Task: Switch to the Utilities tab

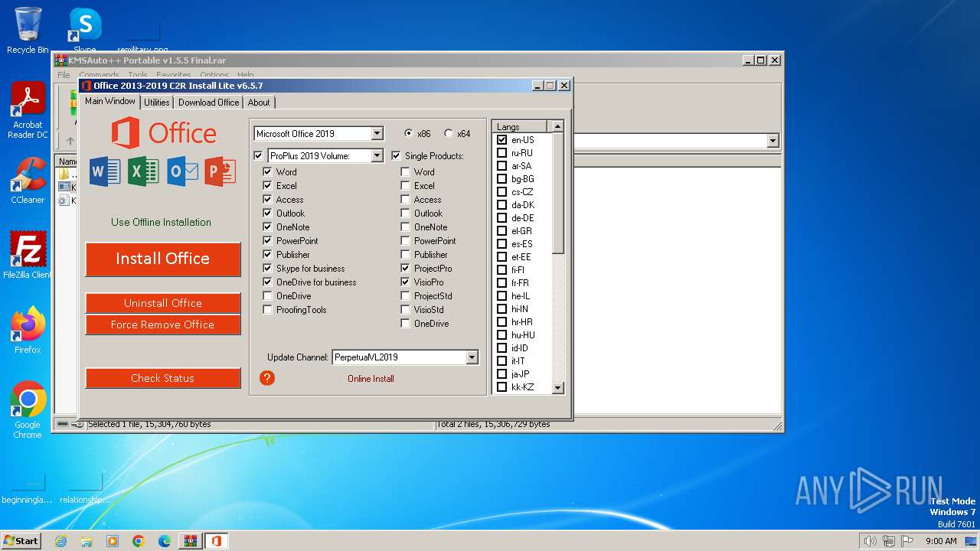Action: point(157,103)
